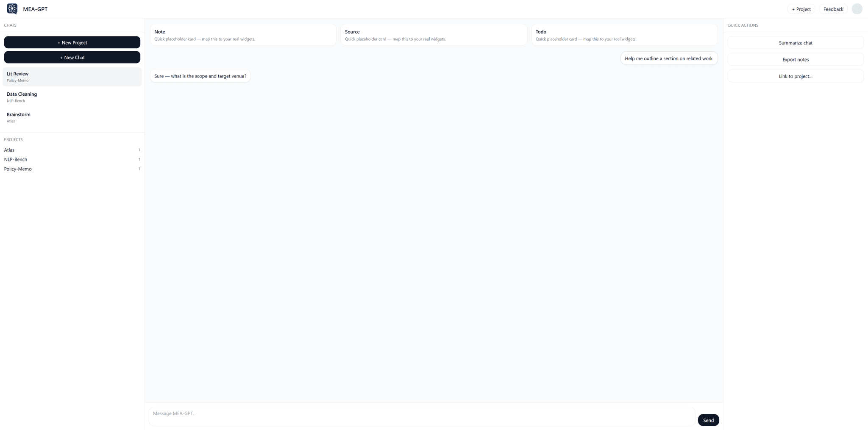Screen dimensions: 868x430
Task: Click the Note placeholder card
Action: point(243,35)
